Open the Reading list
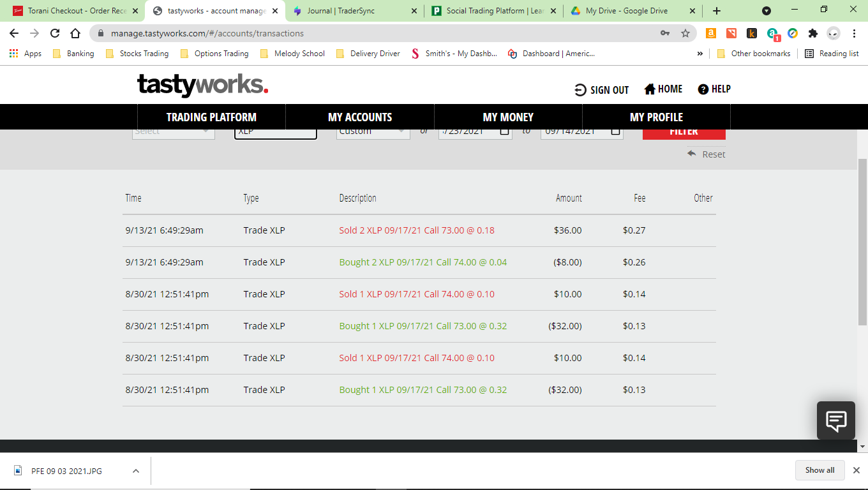The image size is (868, 490). pyautogui.click(x=832, y=54)
